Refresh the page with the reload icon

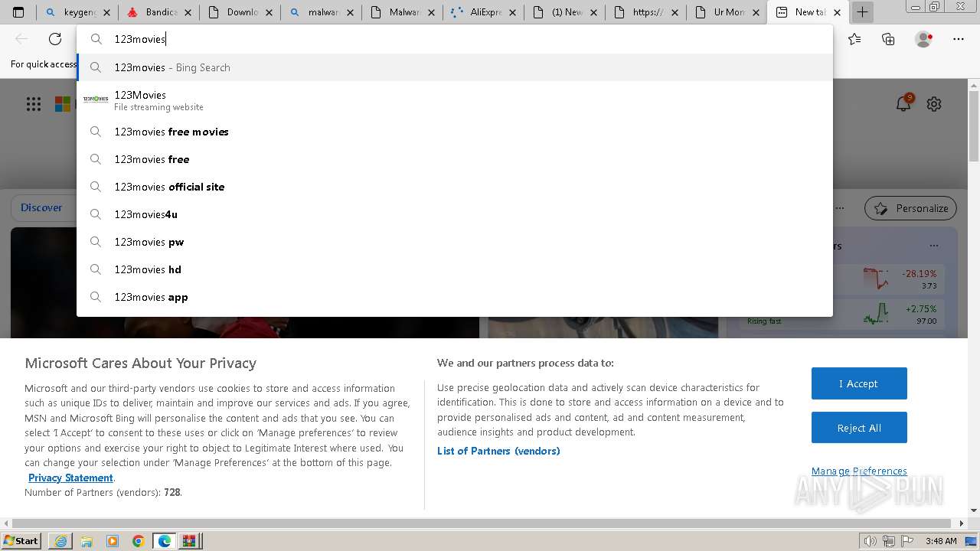click(x=55, y=39)
